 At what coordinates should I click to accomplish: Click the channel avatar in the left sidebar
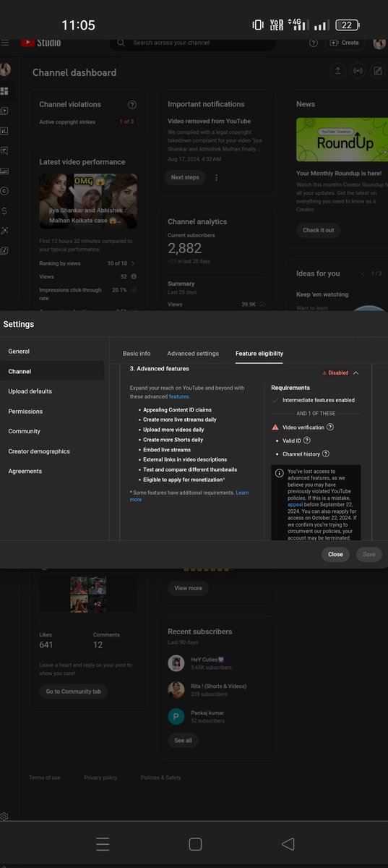click(x=5, y=69)
